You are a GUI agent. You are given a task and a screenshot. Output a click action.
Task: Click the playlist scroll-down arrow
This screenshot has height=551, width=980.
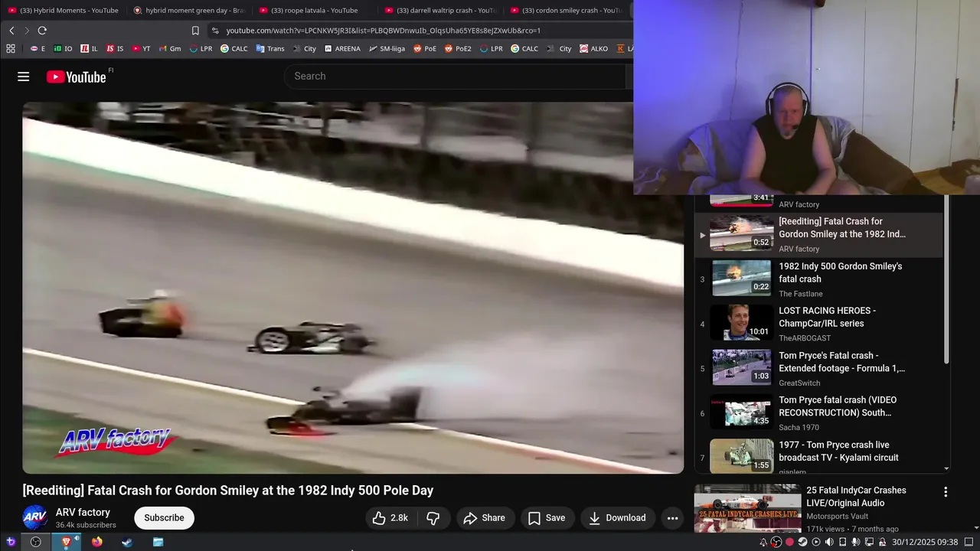946,468
